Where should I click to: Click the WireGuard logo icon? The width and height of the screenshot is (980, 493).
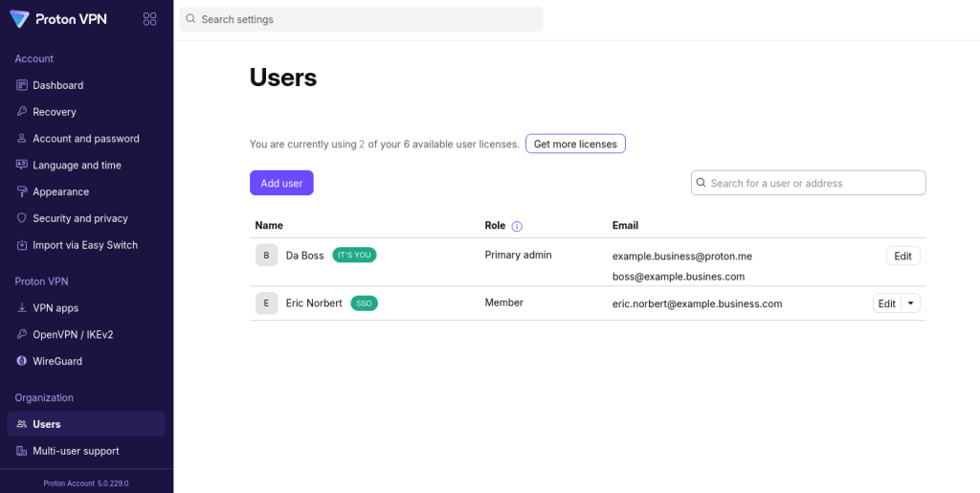(22, 361)
